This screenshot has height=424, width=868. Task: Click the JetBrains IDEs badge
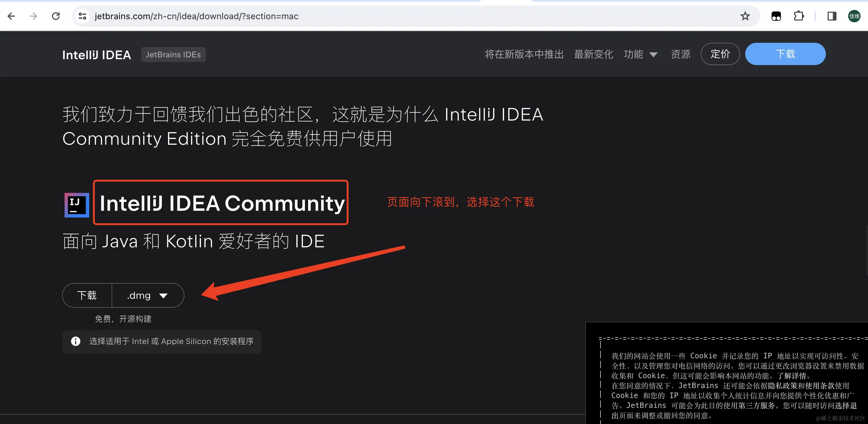click(x=173, y=55)
